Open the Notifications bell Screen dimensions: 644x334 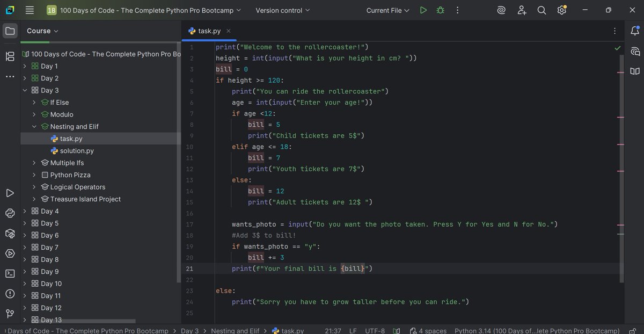(x=635, y=31)
